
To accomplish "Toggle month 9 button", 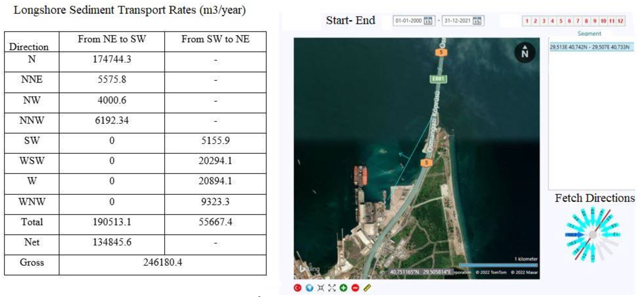I will coord(595,21).
